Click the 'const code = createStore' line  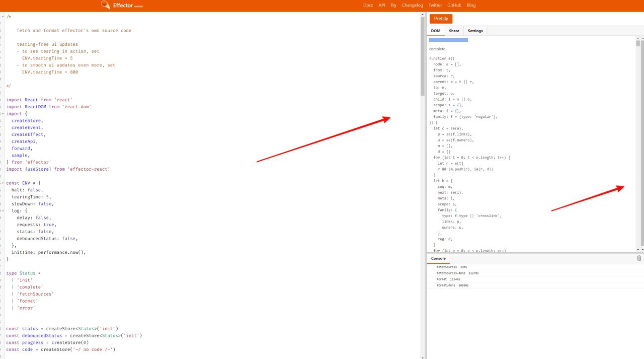coord(61,349)
